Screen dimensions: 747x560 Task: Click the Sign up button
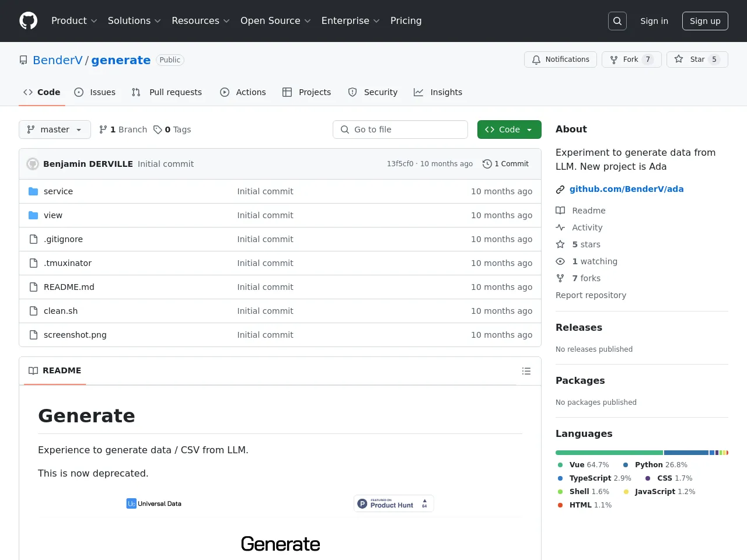click(705, 21)
